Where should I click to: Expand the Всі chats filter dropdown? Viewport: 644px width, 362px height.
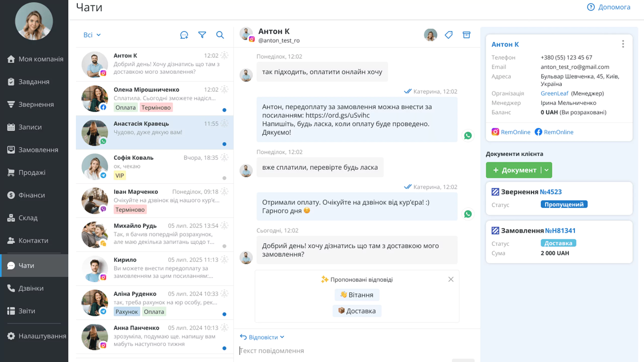tap(92, 35)
